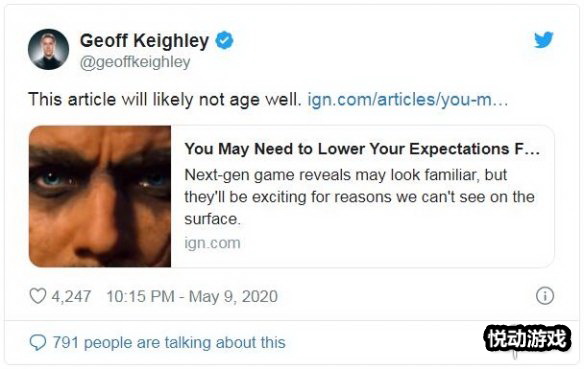Click Geoff Keighley's round profile avatar
Viewport: 584px width, 369px height.
[x=48, y=49]
